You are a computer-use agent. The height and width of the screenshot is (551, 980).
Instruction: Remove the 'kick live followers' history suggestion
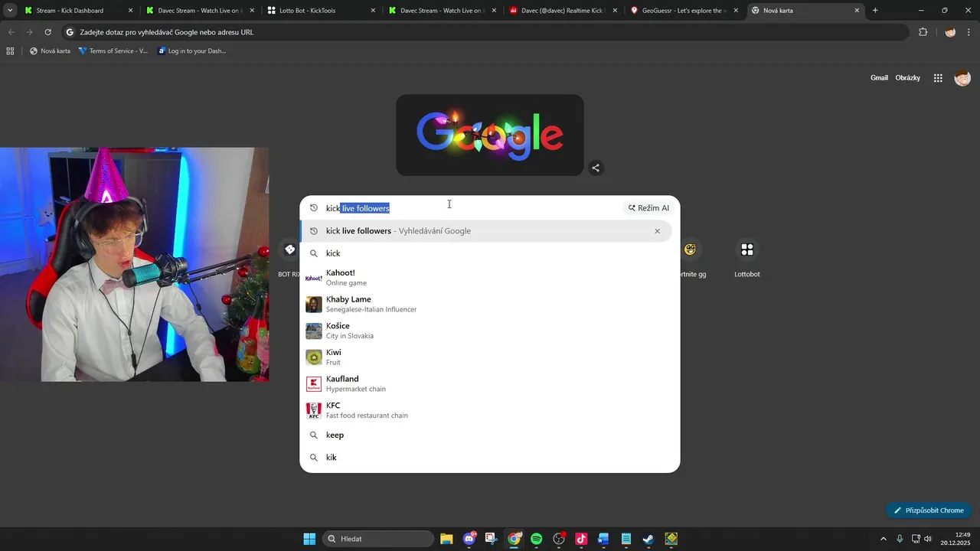[657, 231]
